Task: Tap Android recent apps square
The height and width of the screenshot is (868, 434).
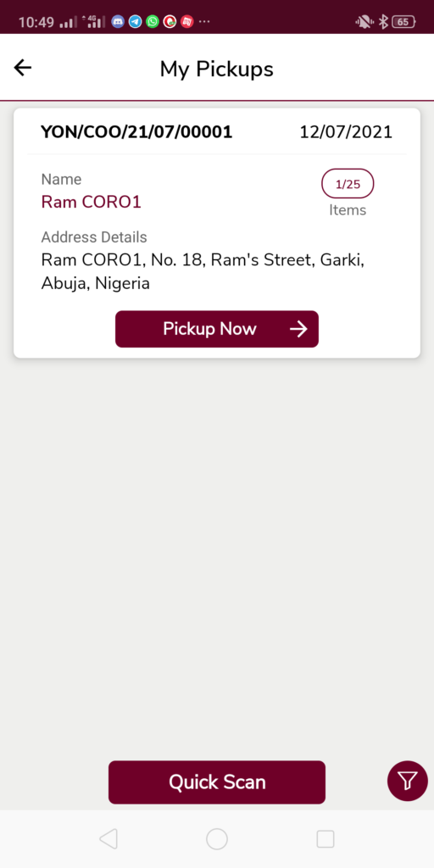Action: 325,839
